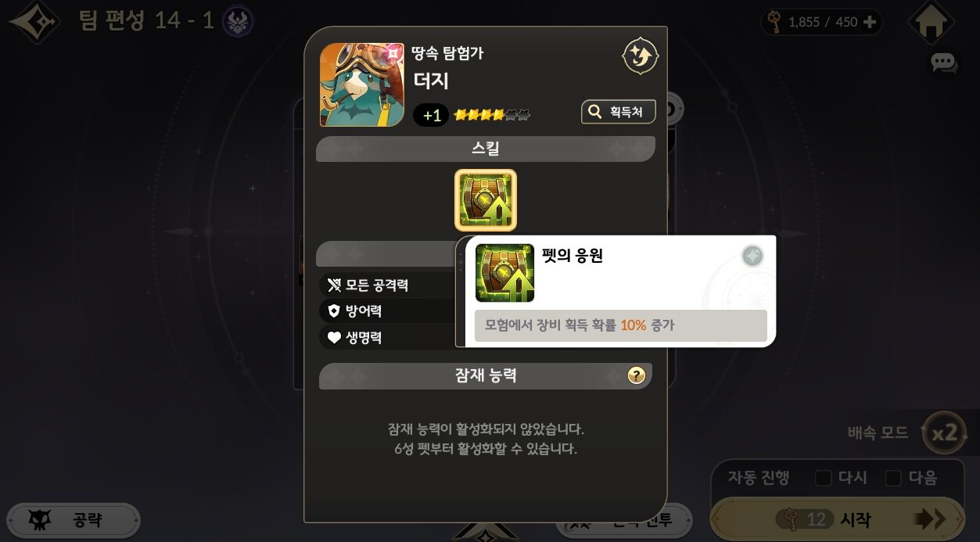Click the 더지 pet portrait thumbnail

click(x=362, y=84)
